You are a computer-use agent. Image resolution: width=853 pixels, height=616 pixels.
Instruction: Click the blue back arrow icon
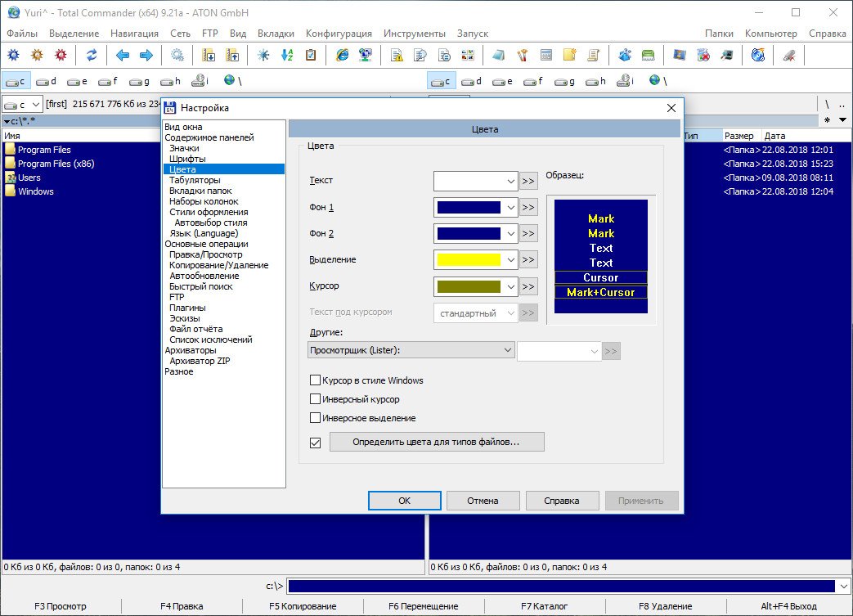click(x=123, y=56)
